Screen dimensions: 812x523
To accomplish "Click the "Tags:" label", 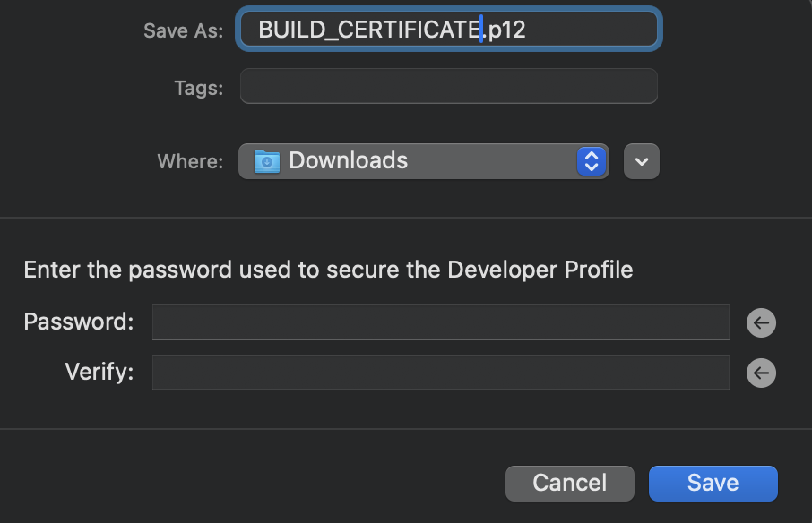I will tap(199, 88).
